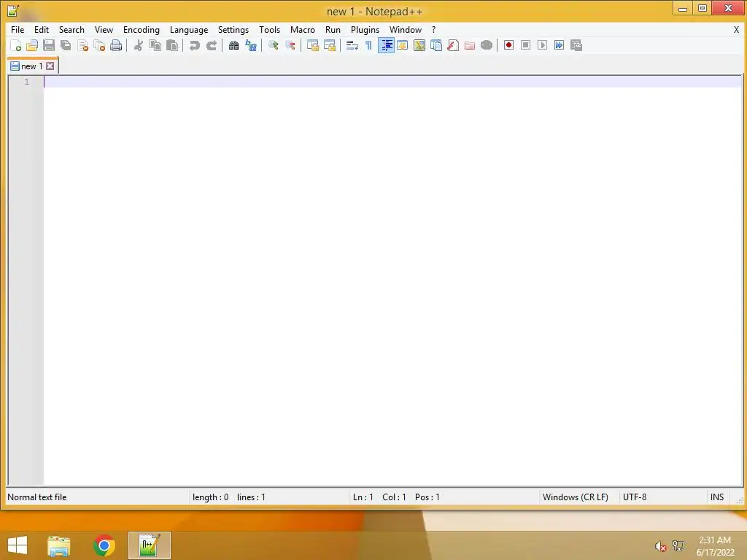The height and width of the screenshot is (560, 747).
Task: Open the Windows Start button
Action: (18, 545)
